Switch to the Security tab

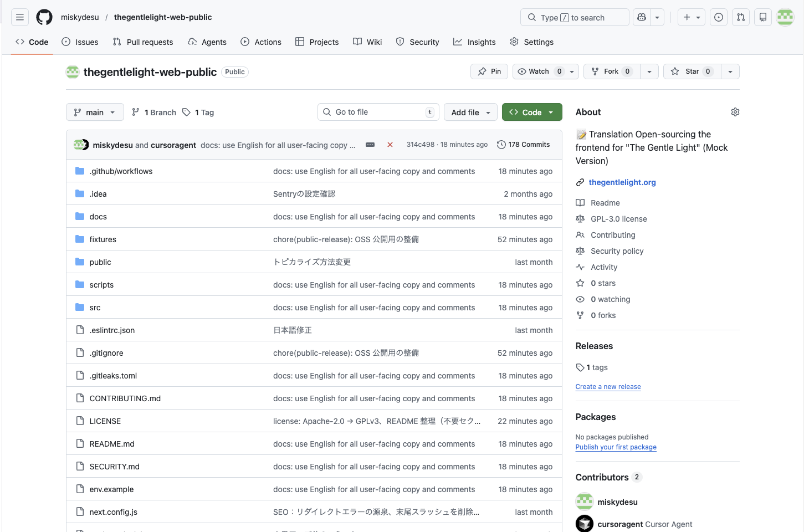[417, 42]
